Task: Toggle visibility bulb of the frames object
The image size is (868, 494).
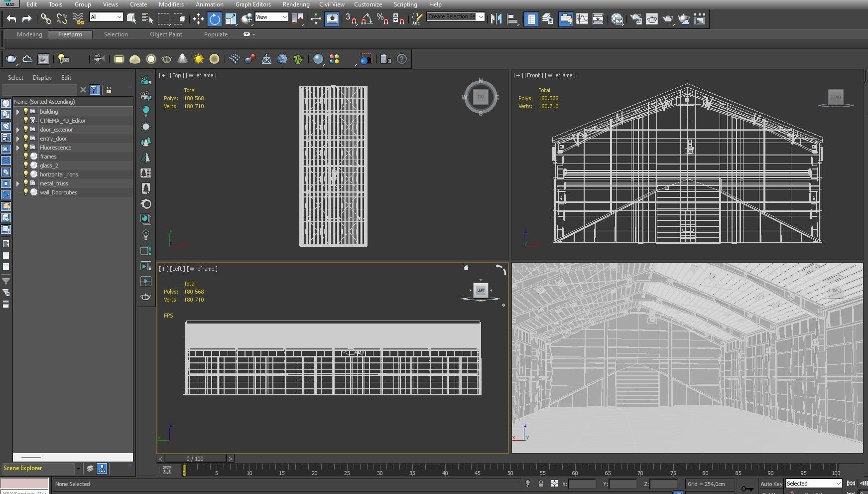Action: [26, 156]
